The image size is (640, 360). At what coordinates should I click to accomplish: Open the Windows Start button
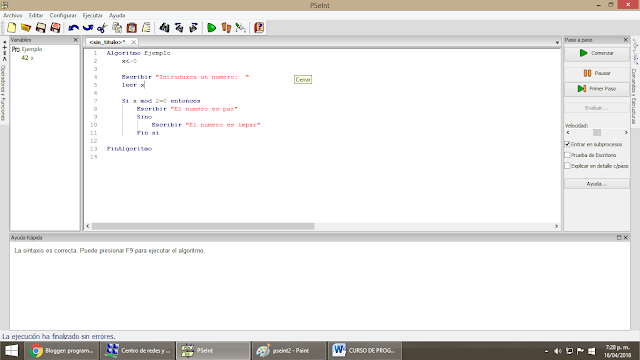11,351
